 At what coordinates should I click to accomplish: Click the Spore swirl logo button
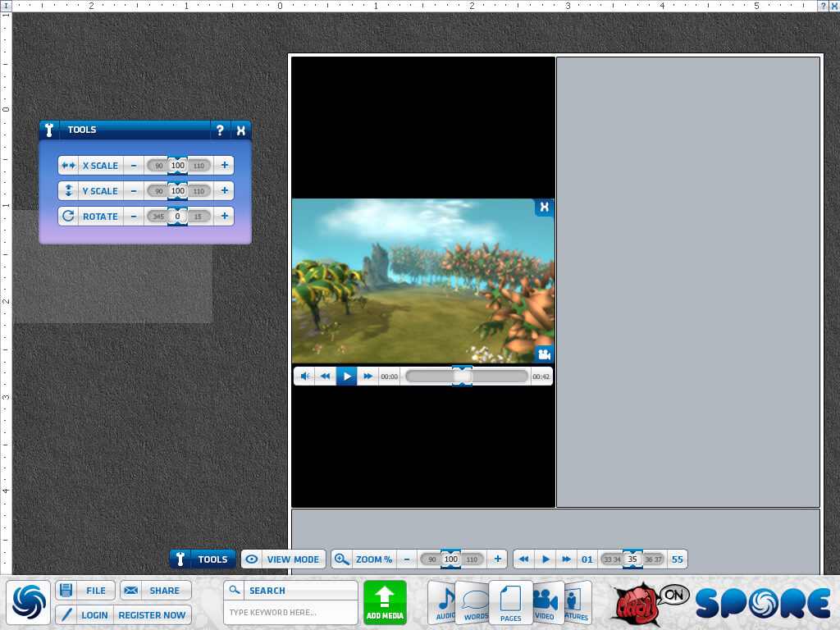29,602
